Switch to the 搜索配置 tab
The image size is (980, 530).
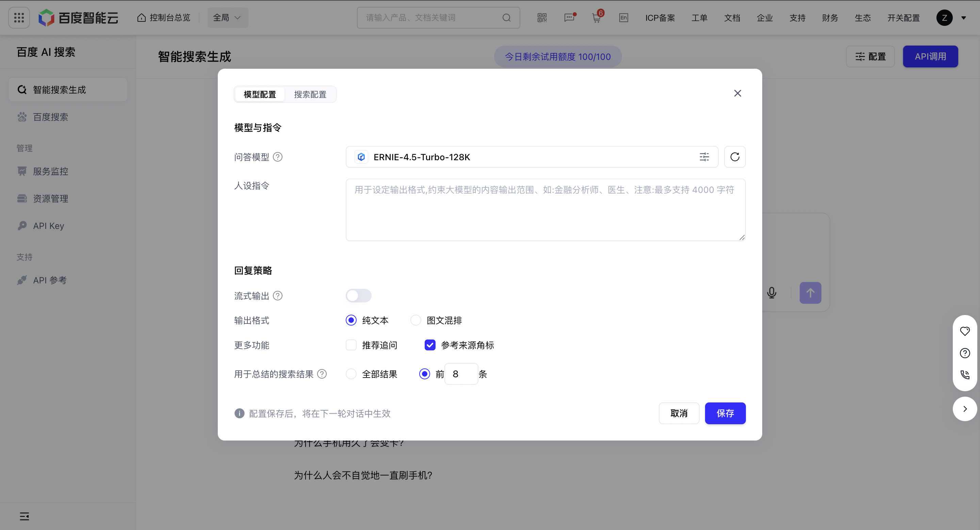310,94
